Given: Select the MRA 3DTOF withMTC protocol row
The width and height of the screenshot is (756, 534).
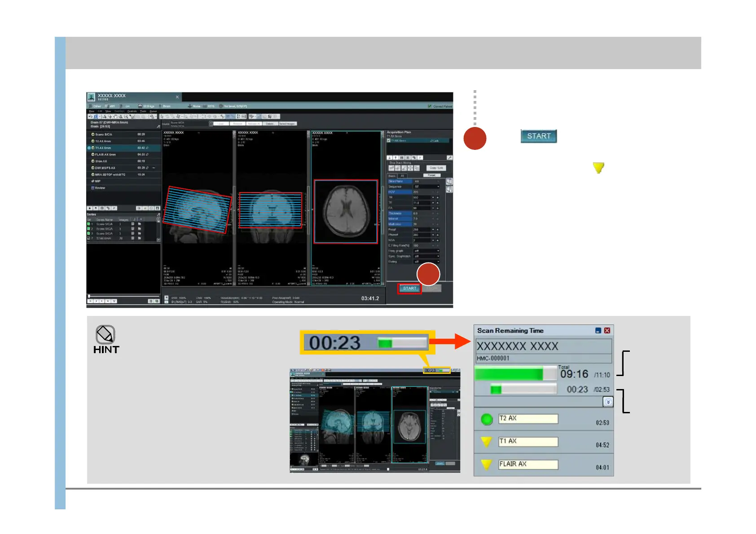Looking at the screenshot, I should click(x=123, y=175).
